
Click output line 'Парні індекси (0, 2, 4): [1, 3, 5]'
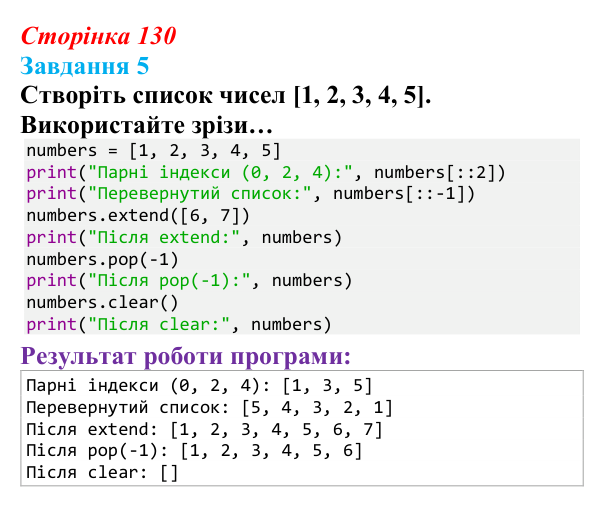pyautogui.click(x=199, y=386)
